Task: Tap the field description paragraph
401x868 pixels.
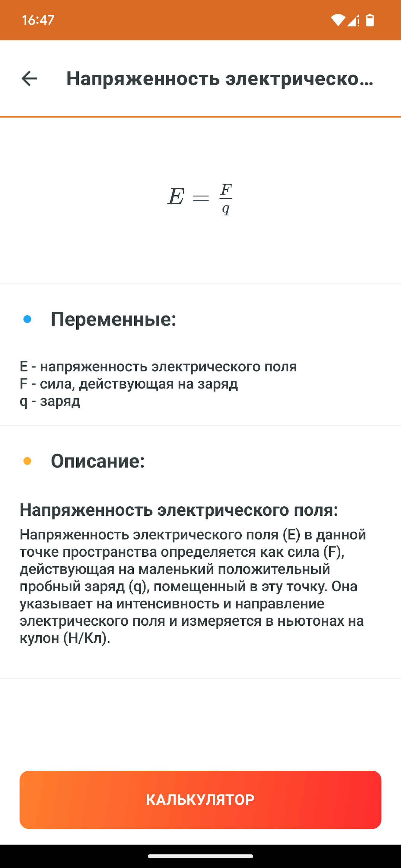Action: pos(192,586)
